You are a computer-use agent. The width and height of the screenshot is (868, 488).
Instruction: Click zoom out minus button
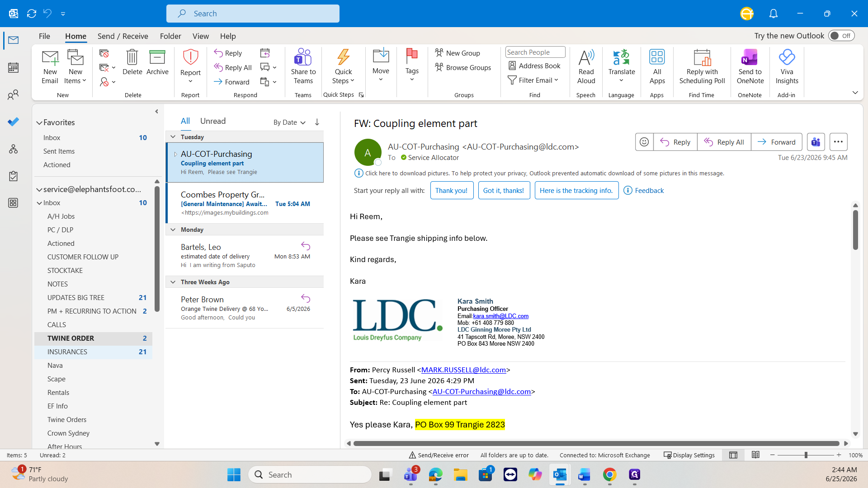772,455
